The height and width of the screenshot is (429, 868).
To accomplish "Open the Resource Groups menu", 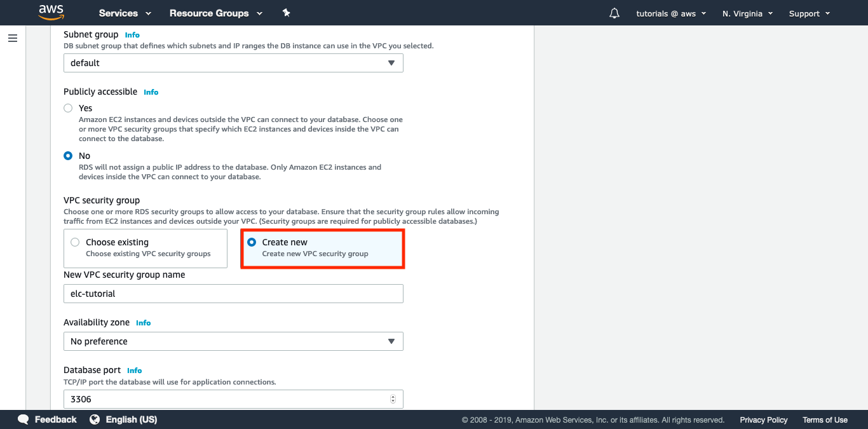I will point(215,13).
